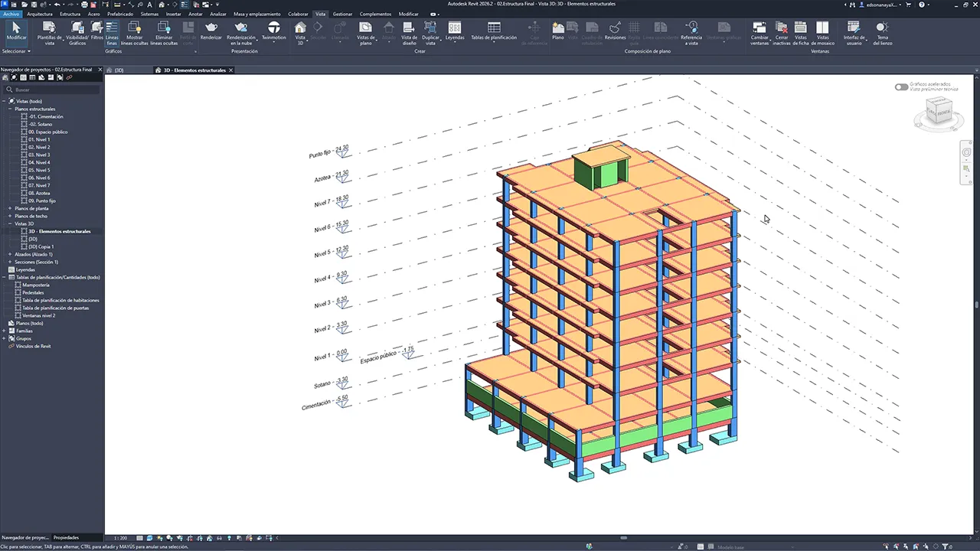Expand the Familias tree node
This screenshot has width=980, height=551.
5,331
